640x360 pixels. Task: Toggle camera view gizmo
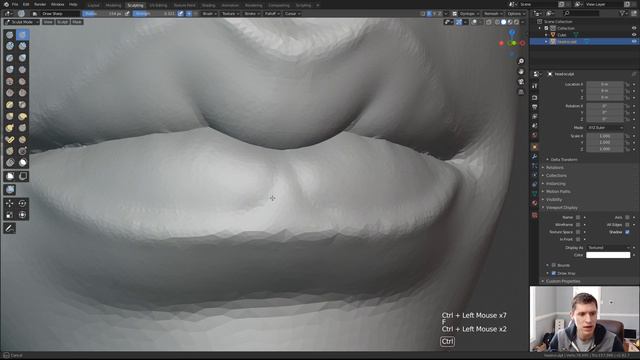click(521, 82)
